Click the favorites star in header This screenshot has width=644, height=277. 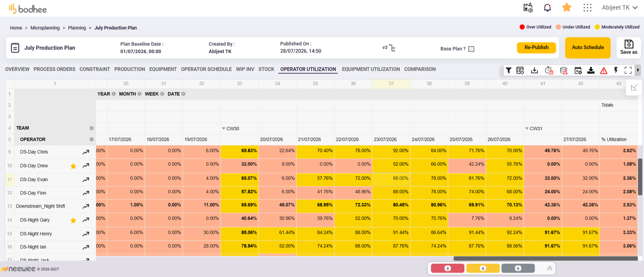567,7
